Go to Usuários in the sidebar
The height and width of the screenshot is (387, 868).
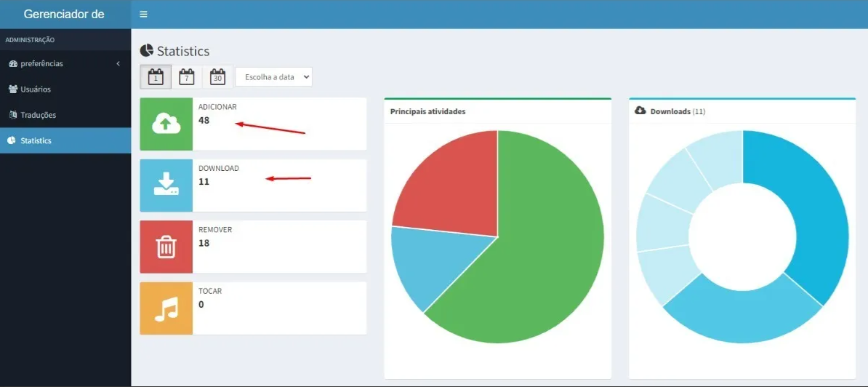[36, 89]
